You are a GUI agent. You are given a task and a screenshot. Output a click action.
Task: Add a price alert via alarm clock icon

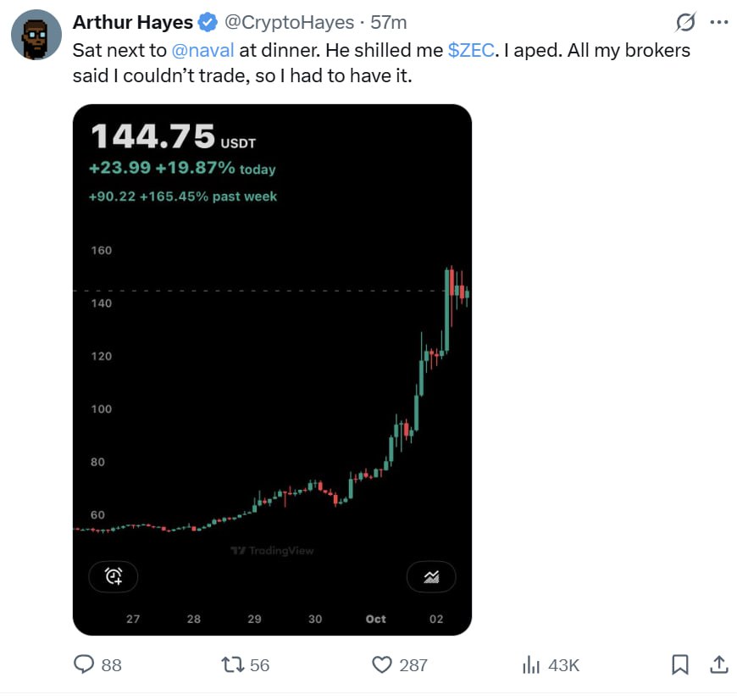tap(114, 577)
